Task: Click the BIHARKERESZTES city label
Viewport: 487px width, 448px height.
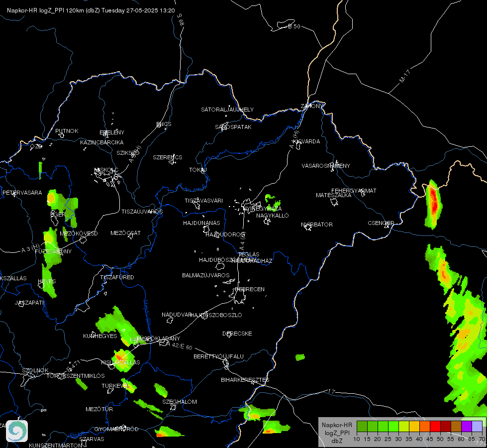Action: 245,380
